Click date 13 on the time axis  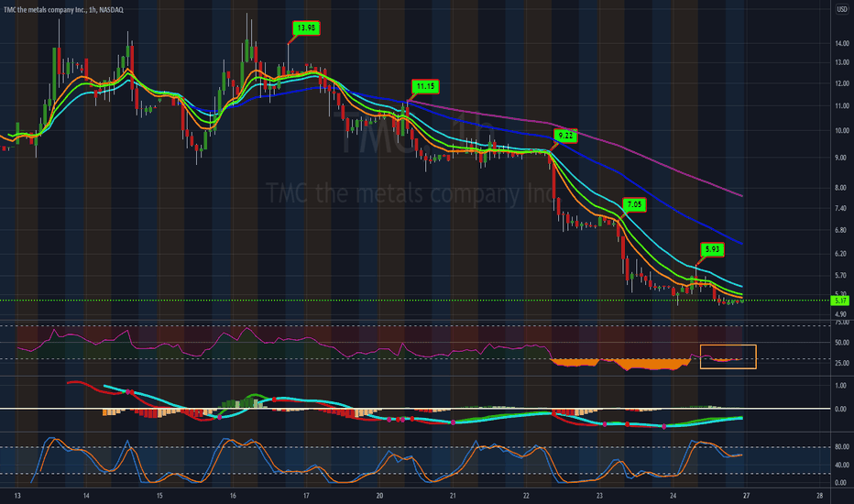point(17,496)
